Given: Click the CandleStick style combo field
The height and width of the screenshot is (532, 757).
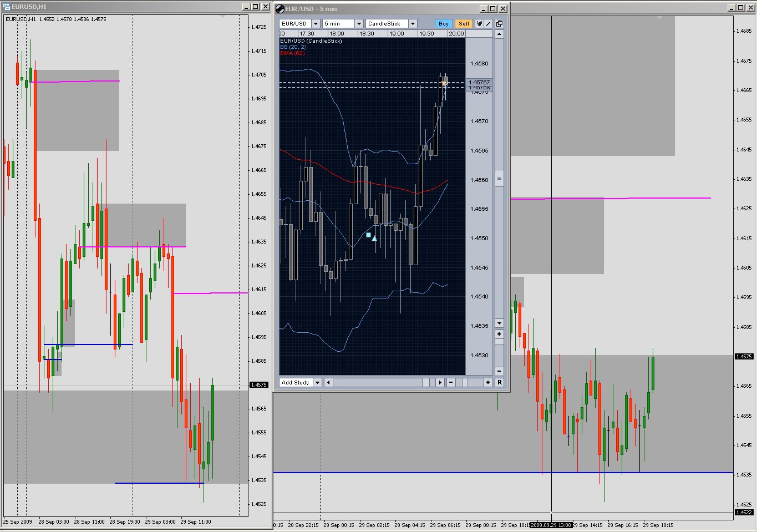Looking at the screenshot, I should [x=387, y=23].
